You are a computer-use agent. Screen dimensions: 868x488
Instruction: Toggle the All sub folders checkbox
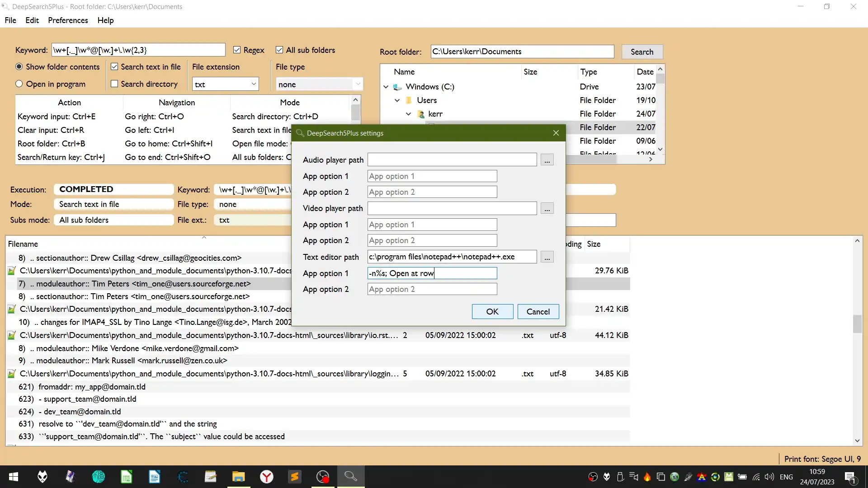(278, 49)
